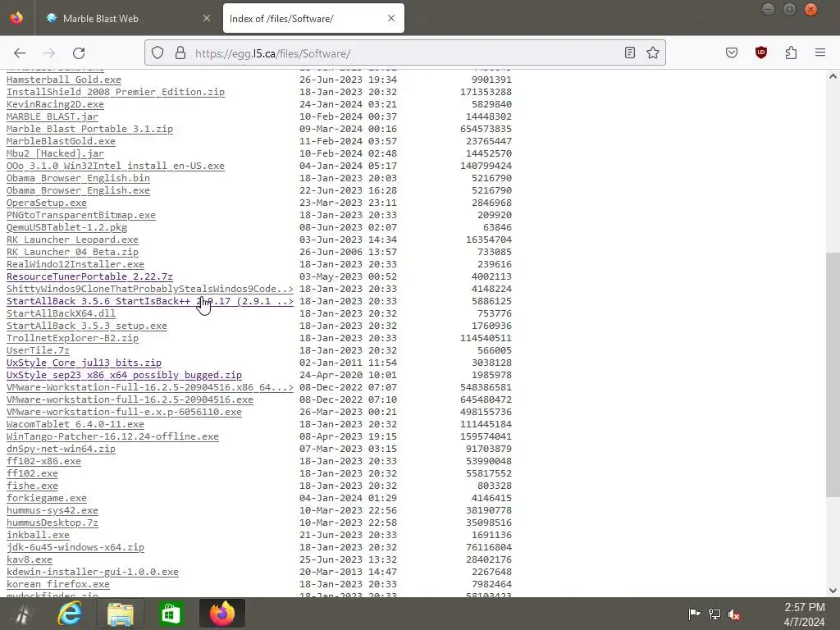
Task: Click the vertical scrollbar thumb
Action: (x=833, y=375)
